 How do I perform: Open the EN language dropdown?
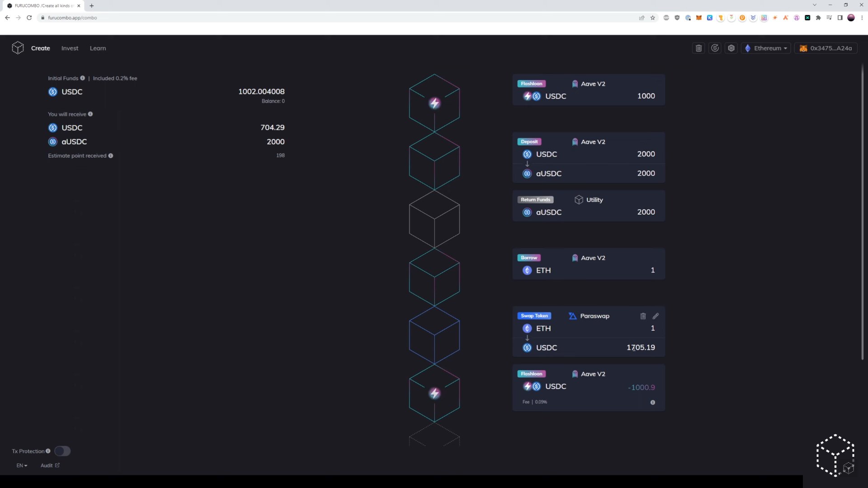(22, 465)
